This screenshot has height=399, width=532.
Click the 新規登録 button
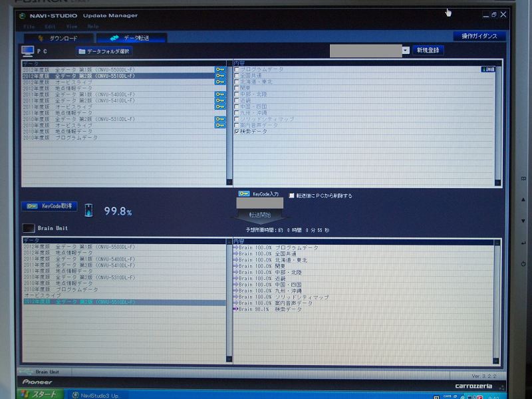(428, 51)
